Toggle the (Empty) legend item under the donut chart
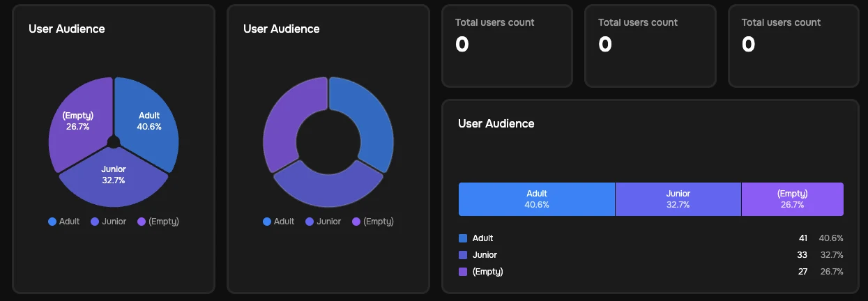Viewport: 868px width, 301px height. tap(373, 222)
